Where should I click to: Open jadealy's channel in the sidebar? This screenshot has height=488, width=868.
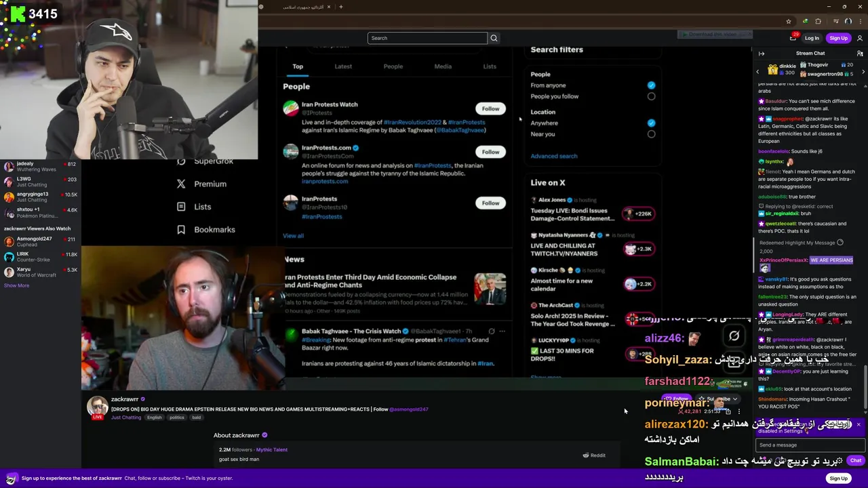coord(41,167)
